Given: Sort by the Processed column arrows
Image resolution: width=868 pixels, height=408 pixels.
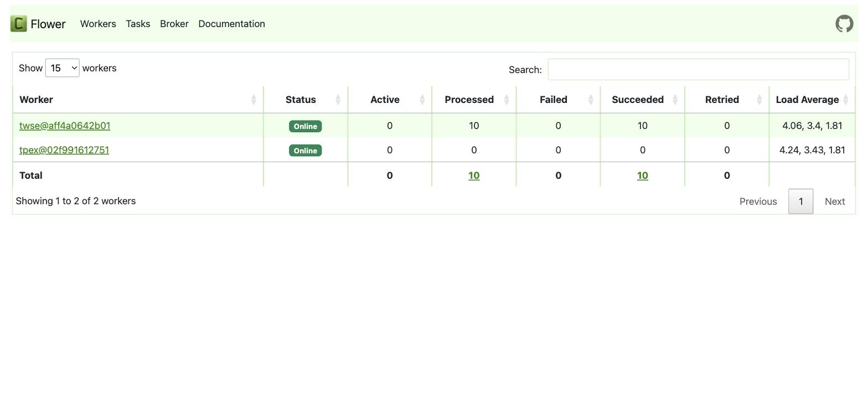Looking at the screenshot, I should [507, 100].
